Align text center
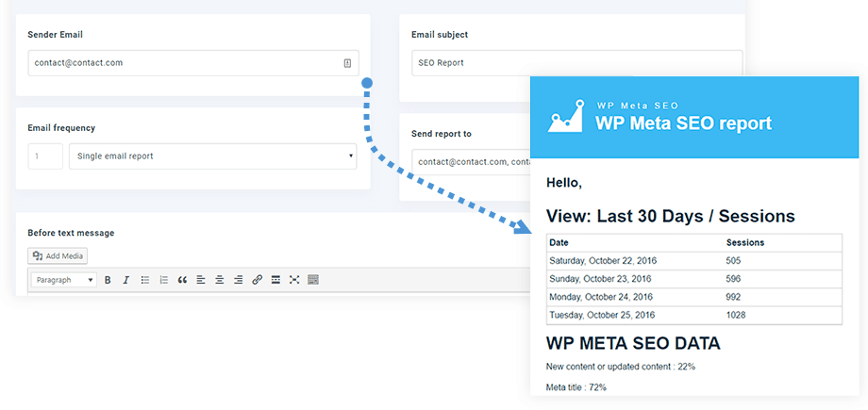This screenshot has height=410, width=868. click(x=219, y=280)
